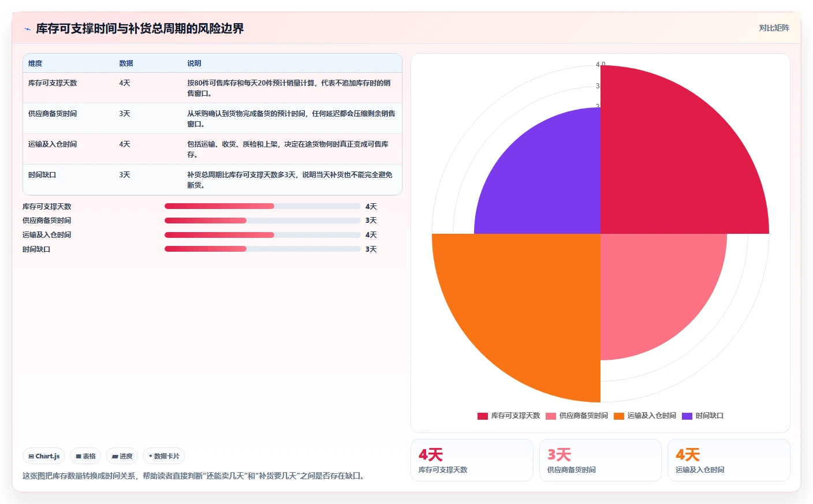Image resolution: width=813 pixels, height=504 pixels.
Task: Click the 供应商备货时间 progress bar
Action: 263,221
